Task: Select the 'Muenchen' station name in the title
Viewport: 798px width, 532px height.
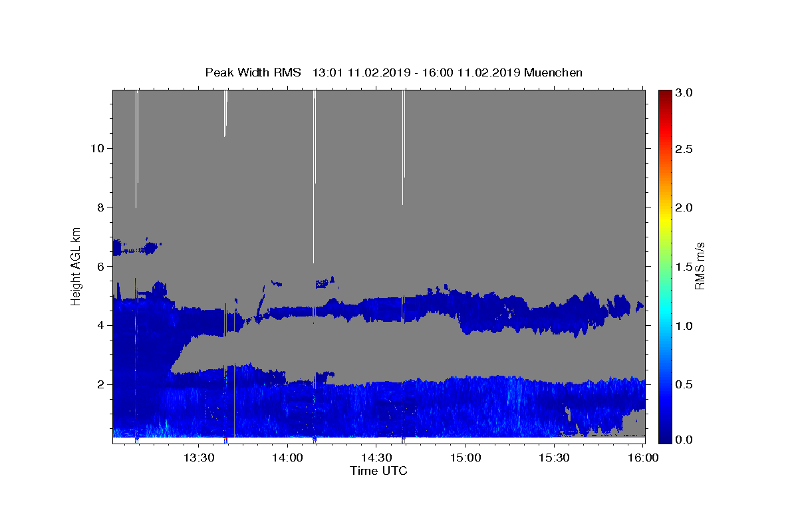Action: click(x=553, y=72)
